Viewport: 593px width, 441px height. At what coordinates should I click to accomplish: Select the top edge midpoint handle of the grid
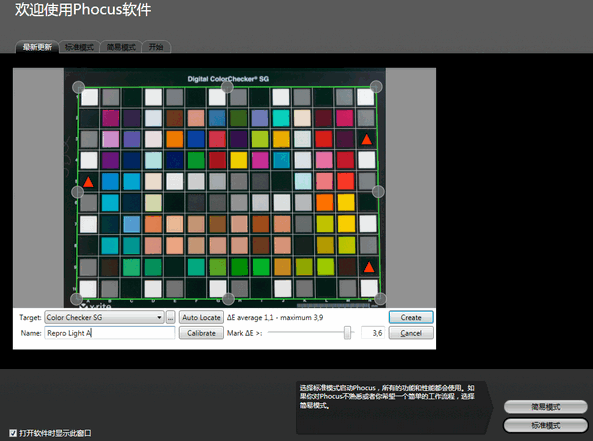(x=227, y=87)
